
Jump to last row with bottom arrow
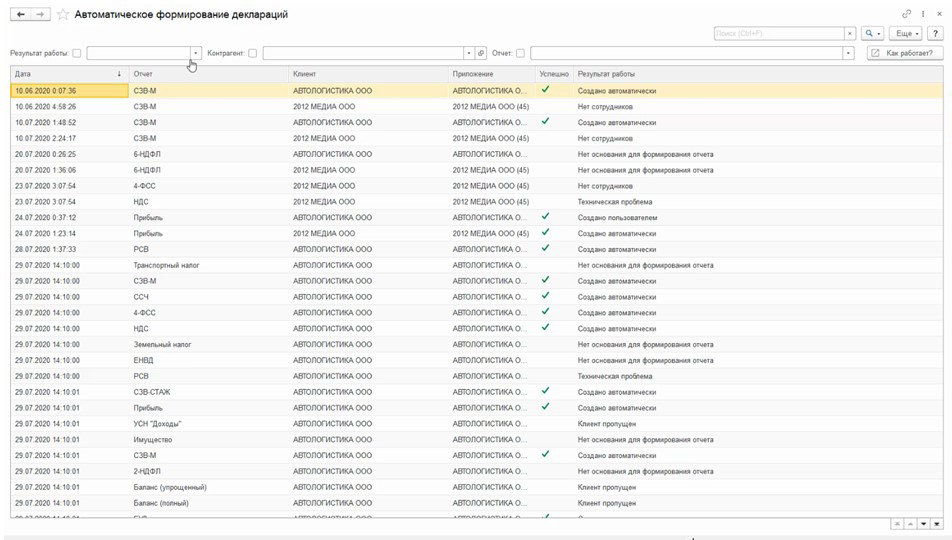click(937, 523)
